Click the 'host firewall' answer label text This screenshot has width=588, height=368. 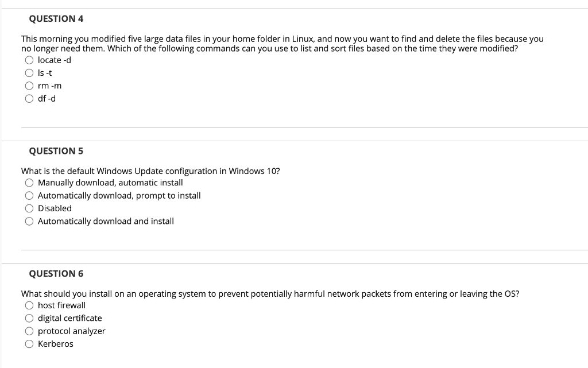tap(61, 305)
